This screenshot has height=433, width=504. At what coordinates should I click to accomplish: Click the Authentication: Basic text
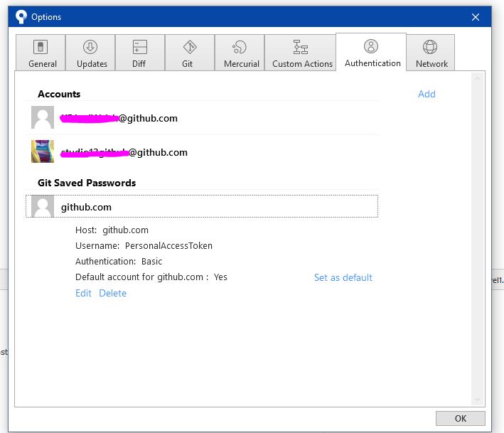[119, 262]
